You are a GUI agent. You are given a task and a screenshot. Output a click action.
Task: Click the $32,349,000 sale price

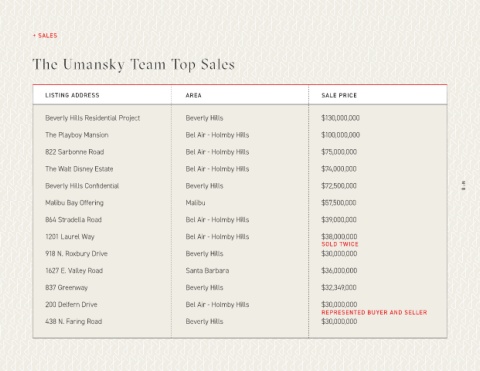point(339,288)
